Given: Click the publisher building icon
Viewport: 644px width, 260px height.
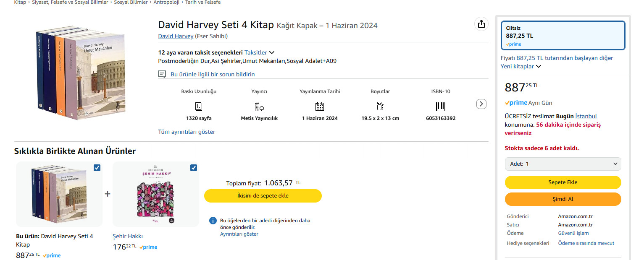Looking at the screenshot, I should click(259, 106).
